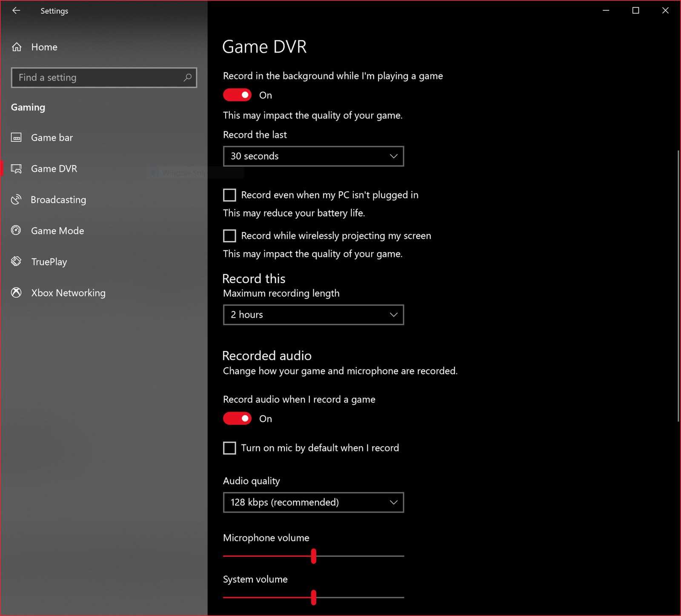
Task: Open the Record the last dropdown
Action: click(313, 156)
